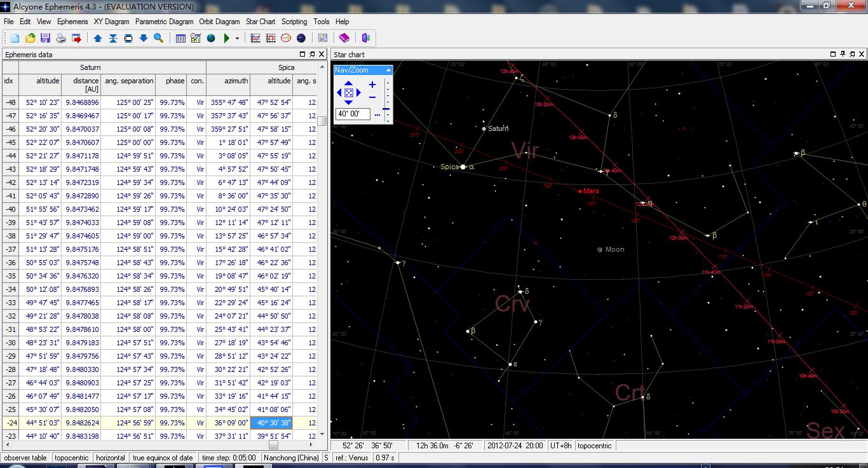Click the Export icon with red arrow

click(76, 38)
